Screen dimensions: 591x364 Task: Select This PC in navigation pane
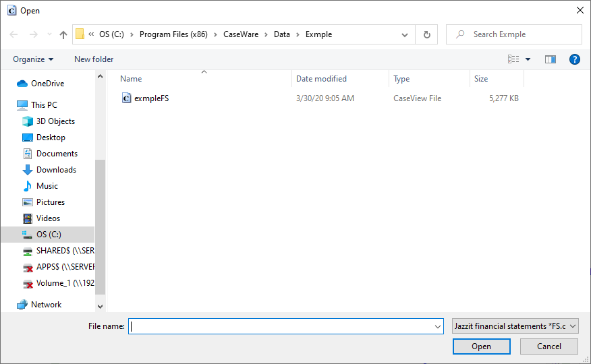(44, 105)
